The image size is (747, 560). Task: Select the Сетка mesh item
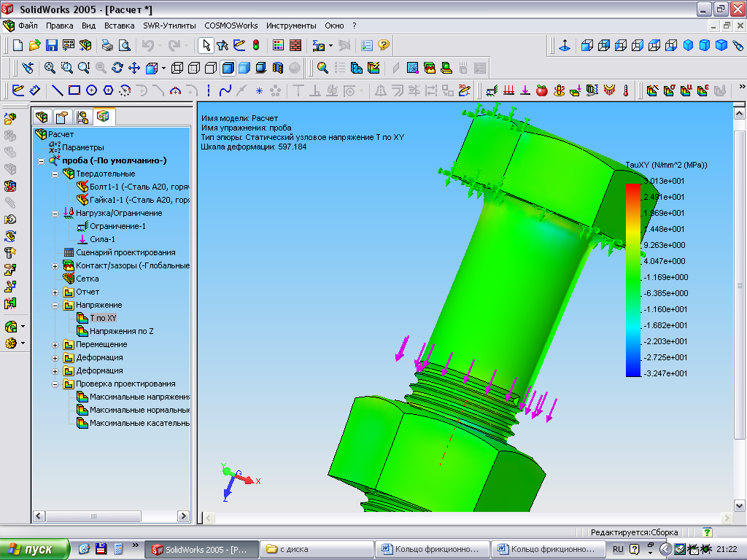coord(88,279)
